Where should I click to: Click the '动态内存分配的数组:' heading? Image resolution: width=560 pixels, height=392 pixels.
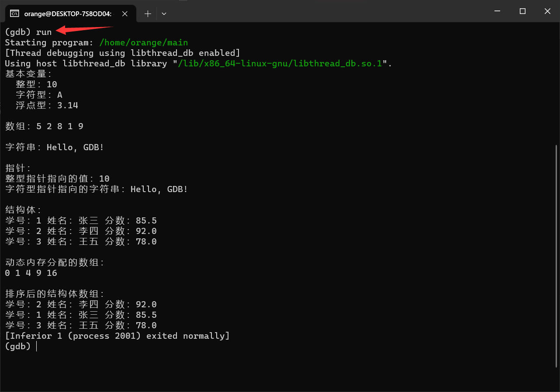55,263
